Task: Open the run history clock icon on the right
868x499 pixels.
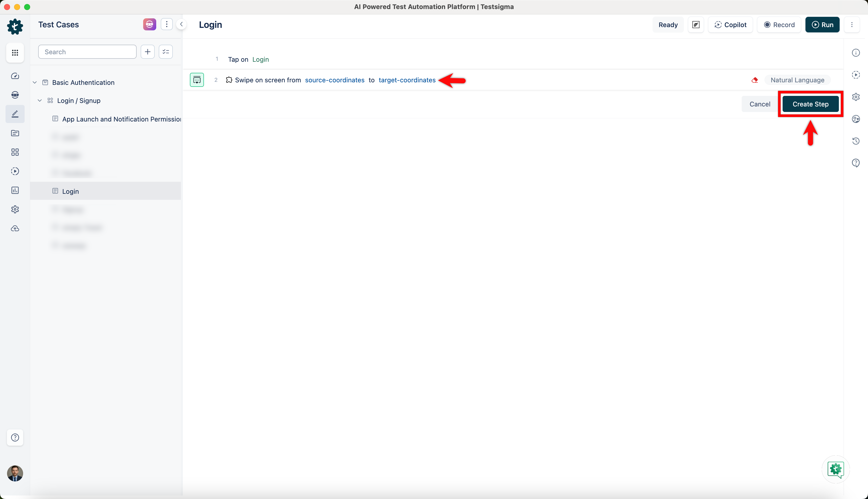Action: (856, 141)
